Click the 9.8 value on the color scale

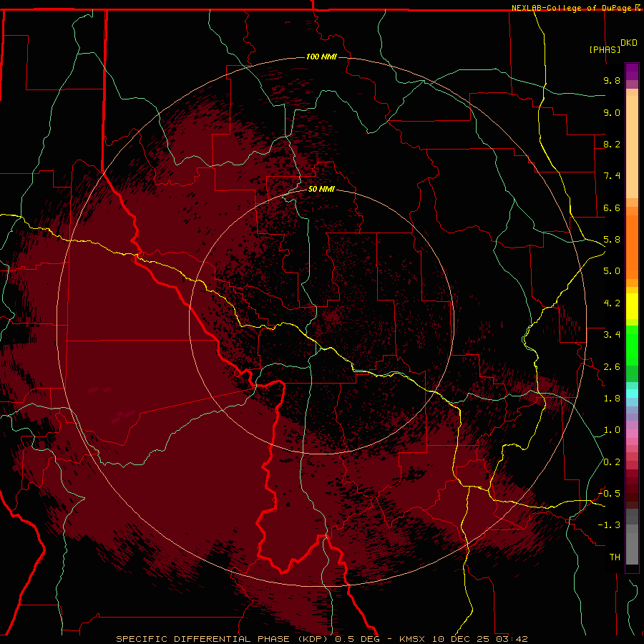click(612, 80)
